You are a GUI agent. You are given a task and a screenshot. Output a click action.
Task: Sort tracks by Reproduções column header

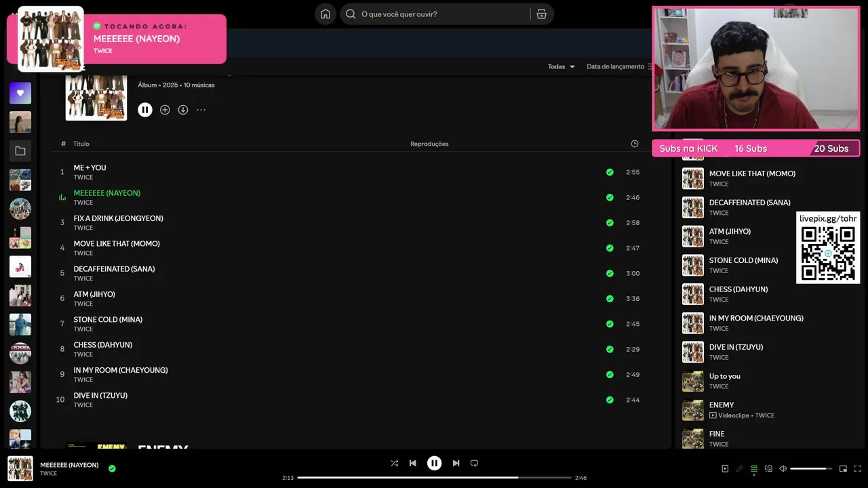[x=429, y=144]
